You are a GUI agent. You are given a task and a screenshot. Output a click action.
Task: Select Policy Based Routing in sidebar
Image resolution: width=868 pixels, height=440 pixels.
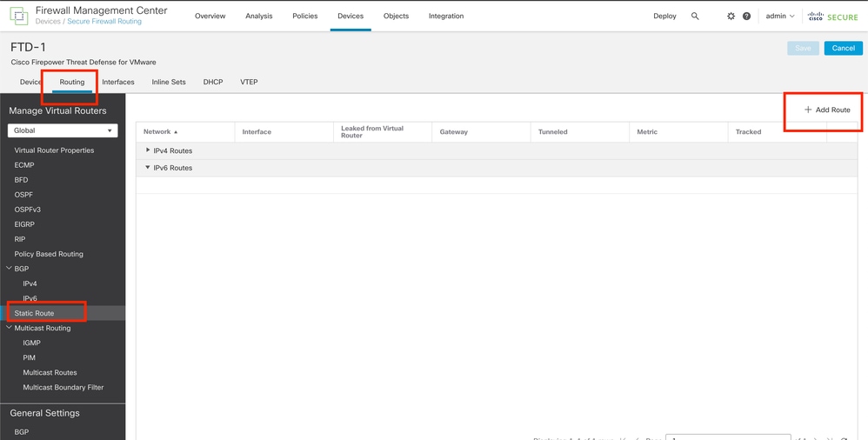49,254
